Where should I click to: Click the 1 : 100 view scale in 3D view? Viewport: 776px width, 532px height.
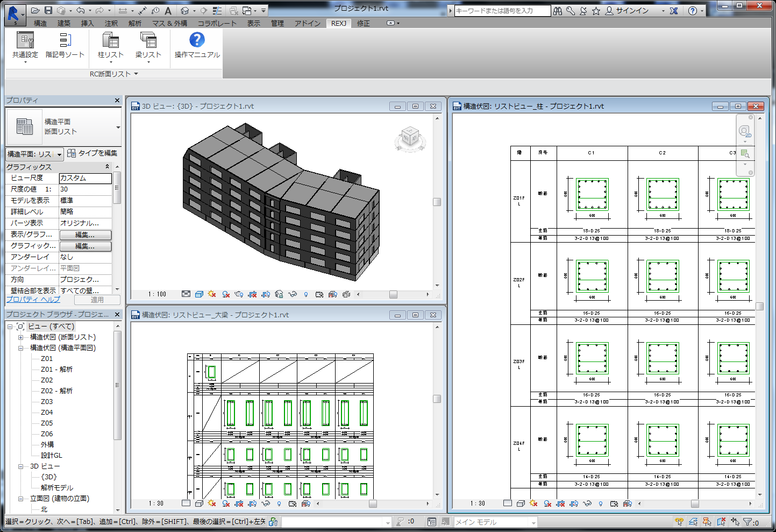pos(157,294)
